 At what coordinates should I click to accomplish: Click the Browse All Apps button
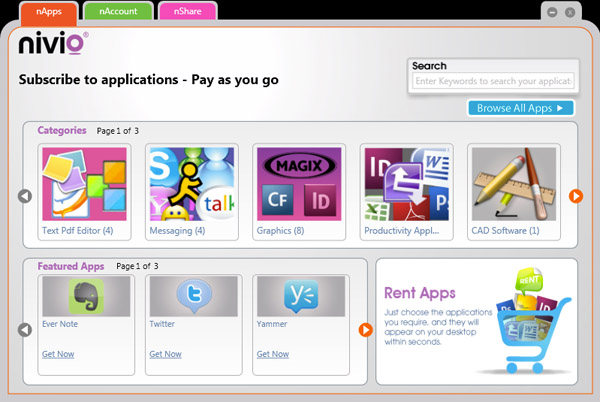[x=520, y=108]
